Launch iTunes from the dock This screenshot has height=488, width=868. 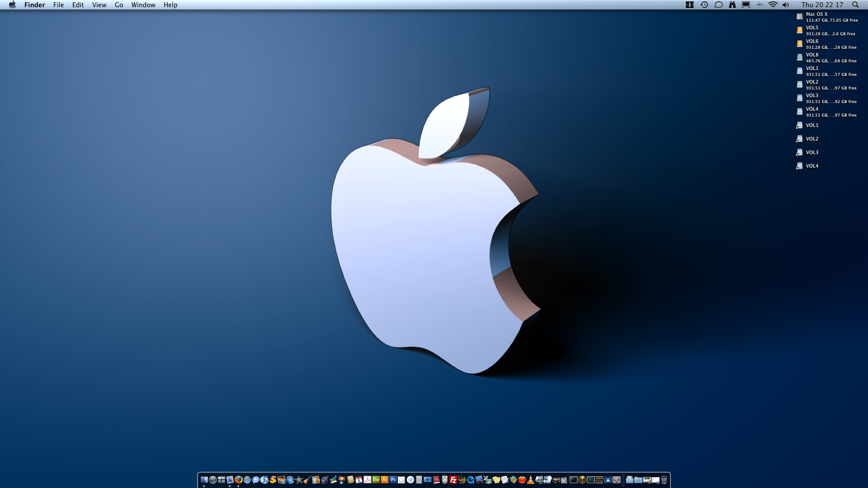pyautogui.click(x=264, y=480)
